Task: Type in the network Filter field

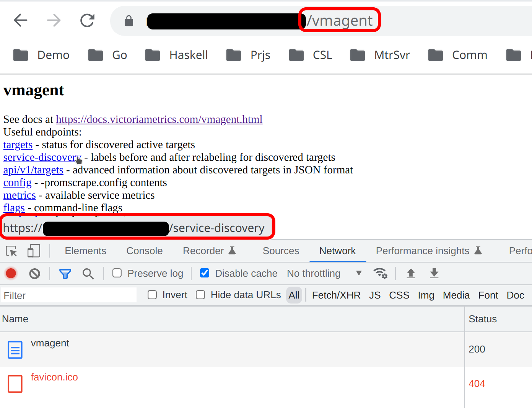Action: tap(69, 295)
